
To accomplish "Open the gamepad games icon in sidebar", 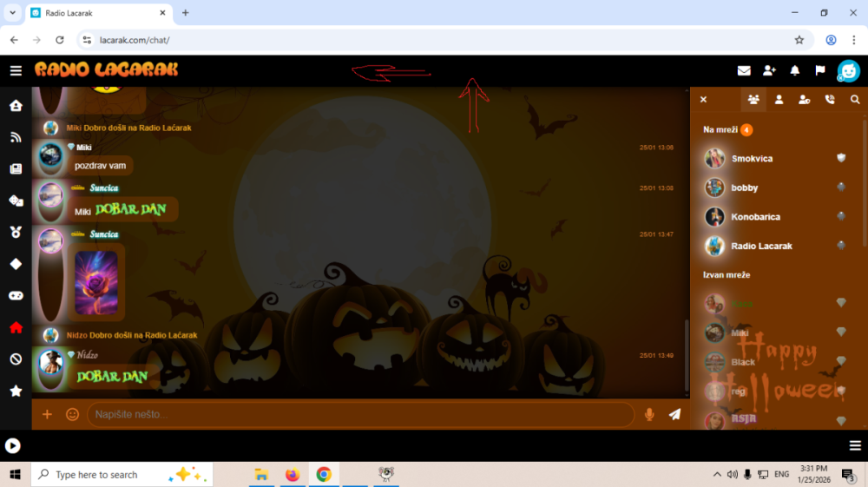I will (16, 295).
